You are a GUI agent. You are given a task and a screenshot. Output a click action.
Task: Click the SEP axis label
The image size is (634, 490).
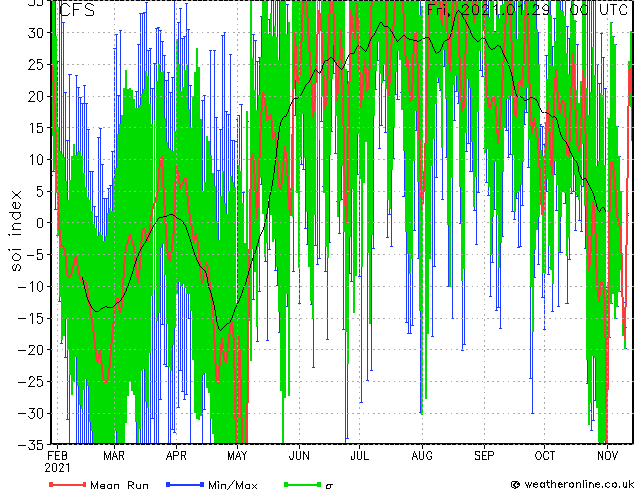coord(484,456)
